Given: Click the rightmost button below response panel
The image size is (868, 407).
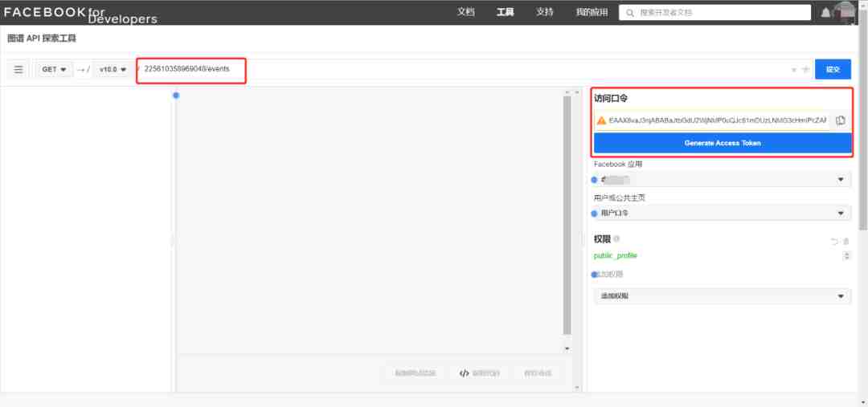Looking at the screenshot, I should click(x=538, y=373).
